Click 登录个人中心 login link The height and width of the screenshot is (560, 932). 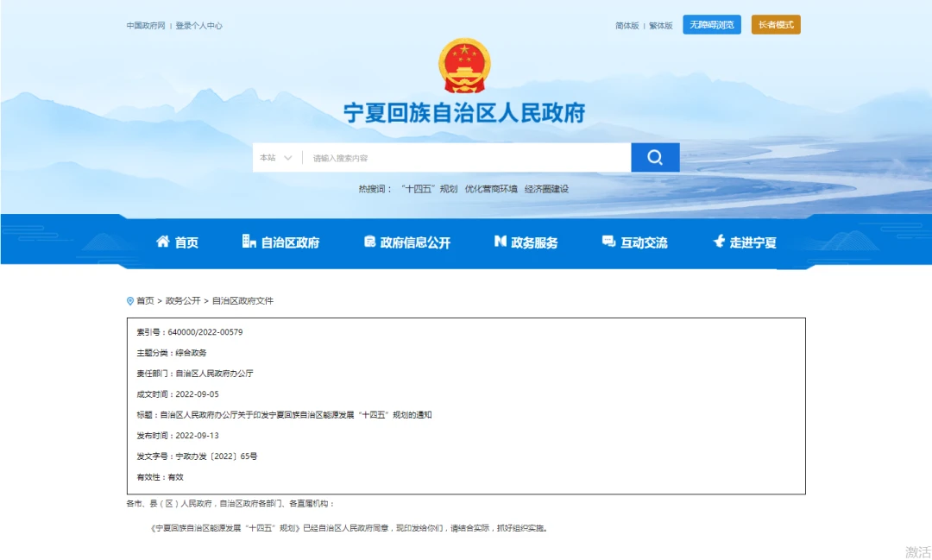198,26
